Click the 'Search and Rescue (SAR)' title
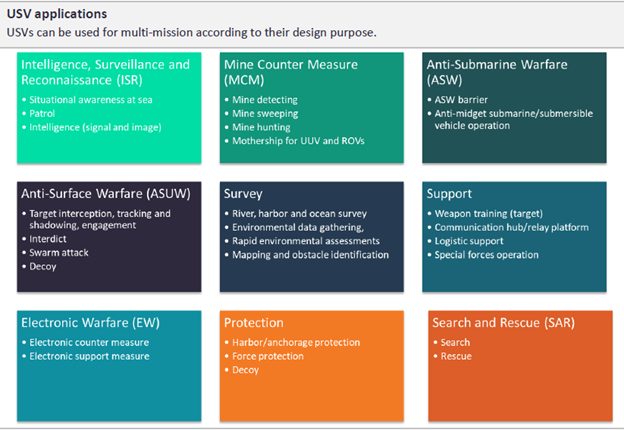624x430 pixels. click(x=503, y=323)
